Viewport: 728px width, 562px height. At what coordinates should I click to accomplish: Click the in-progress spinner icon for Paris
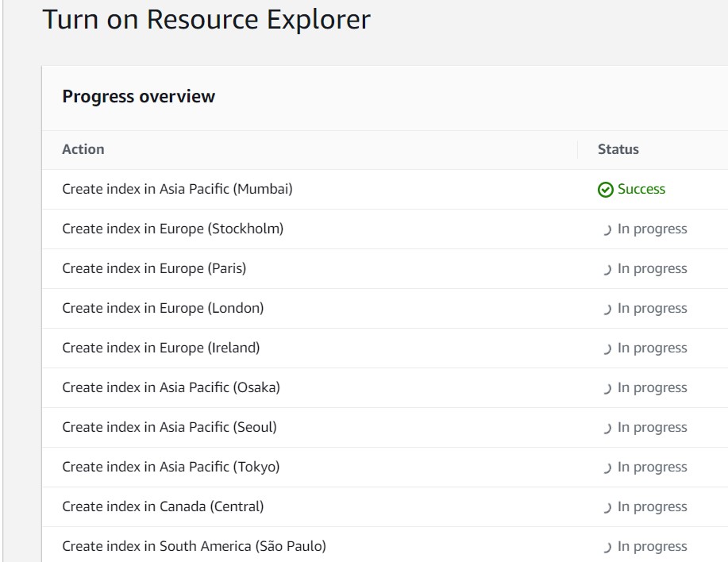[608, 268]
